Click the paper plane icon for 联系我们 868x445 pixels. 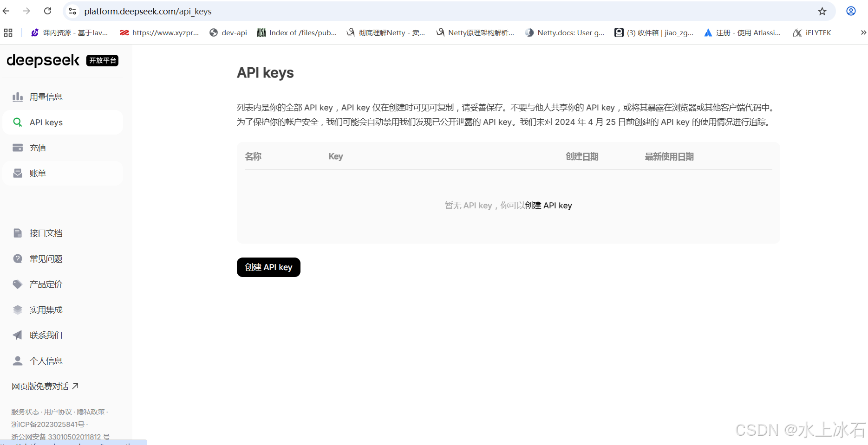pyautogui.click(x=18, y=335)
